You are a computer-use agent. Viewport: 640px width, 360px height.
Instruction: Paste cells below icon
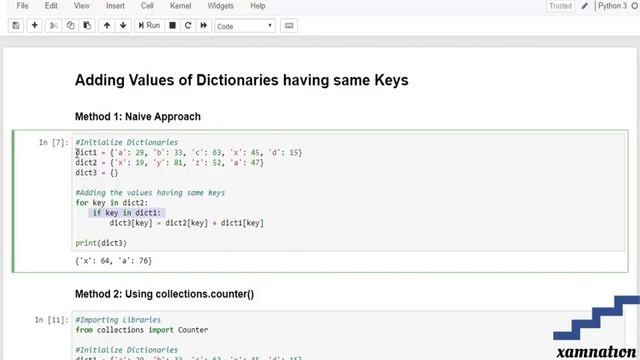87,26
